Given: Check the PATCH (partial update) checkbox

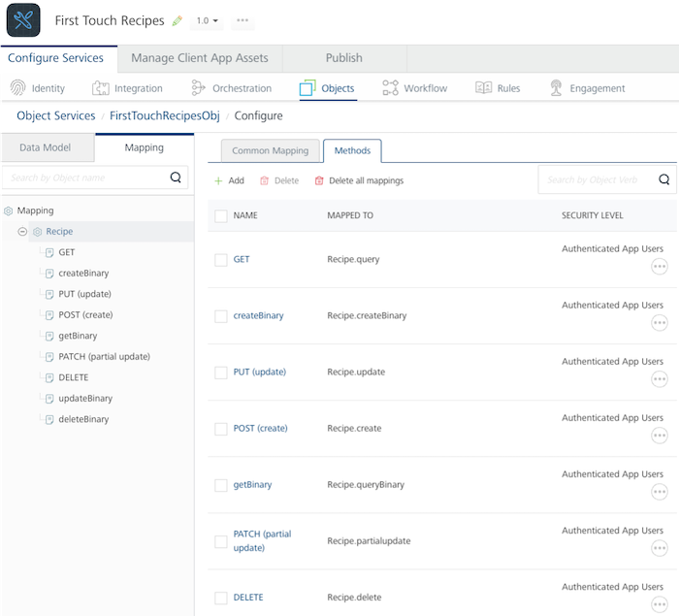Looking at the screenshot, I should point(221,541).
